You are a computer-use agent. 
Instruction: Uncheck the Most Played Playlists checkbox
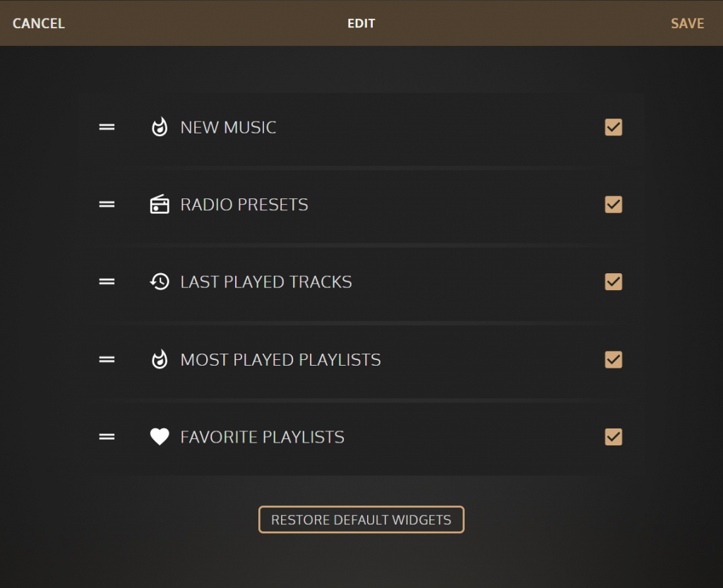[x=614, y=359]
